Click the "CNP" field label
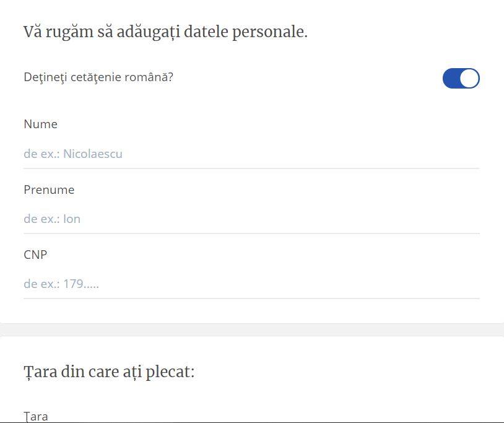 coord(35,255)
